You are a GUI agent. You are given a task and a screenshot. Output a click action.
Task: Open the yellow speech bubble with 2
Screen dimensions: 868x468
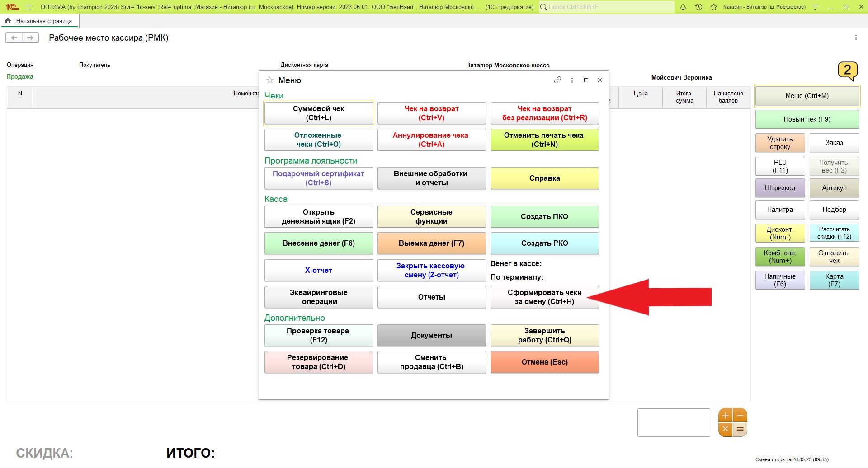847,71
